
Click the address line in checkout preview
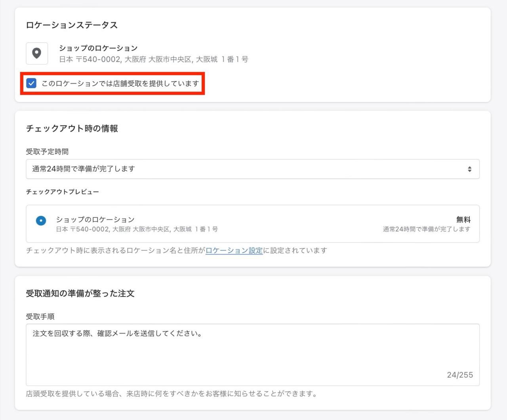(x=137, y=229)
